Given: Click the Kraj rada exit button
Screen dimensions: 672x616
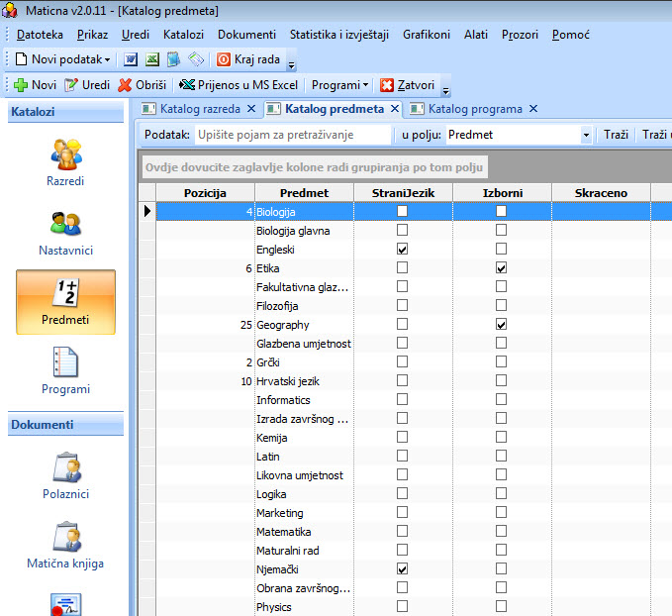Looking at the screenshot, I should click(248, 59).
